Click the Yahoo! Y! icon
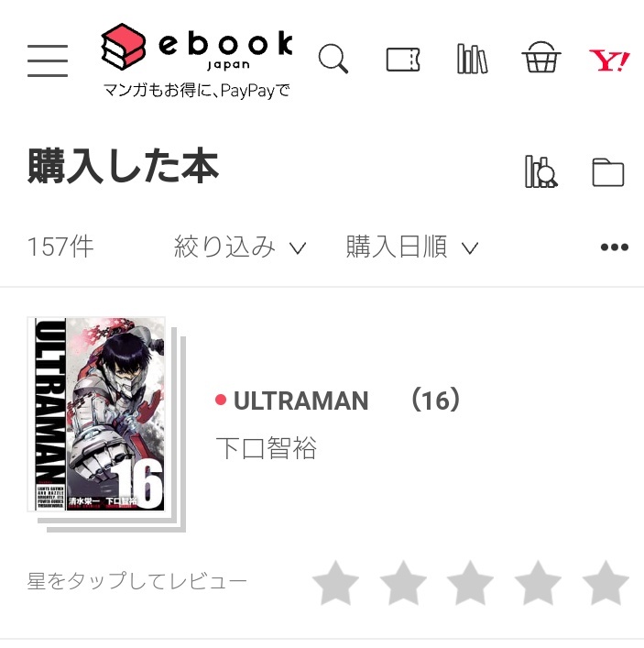 tap(609, 60)
